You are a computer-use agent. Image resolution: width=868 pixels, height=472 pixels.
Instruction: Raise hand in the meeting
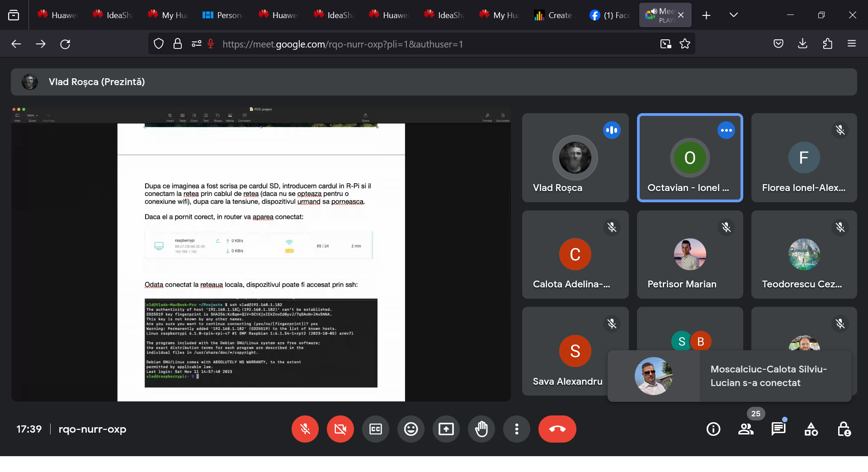[481, 429]
